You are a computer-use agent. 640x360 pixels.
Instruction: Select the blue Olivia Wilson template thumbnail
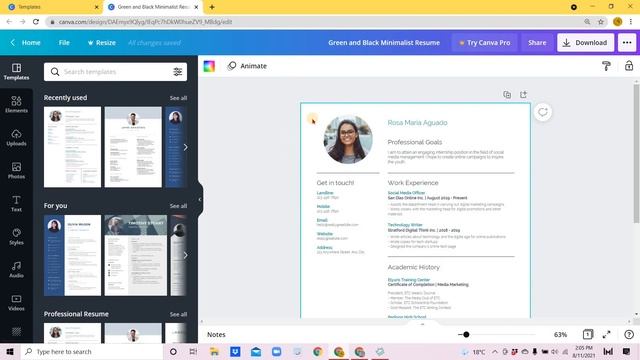[72, 256]
